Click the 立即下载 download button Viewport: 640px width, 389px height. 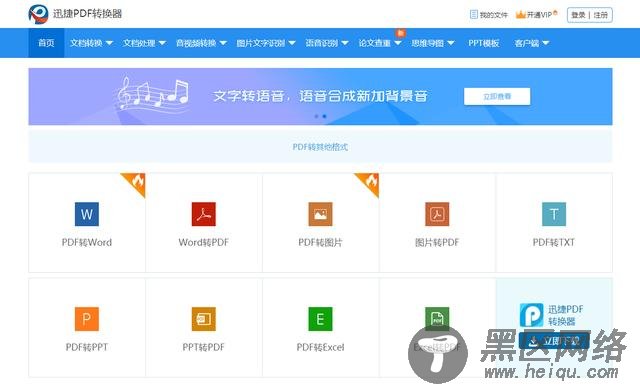pyautogui.click(x=554, y=341)
